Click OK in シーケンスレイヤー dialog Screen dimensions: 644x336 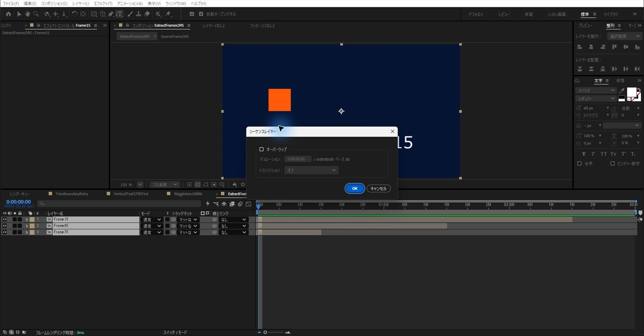[x=355, y=188]
